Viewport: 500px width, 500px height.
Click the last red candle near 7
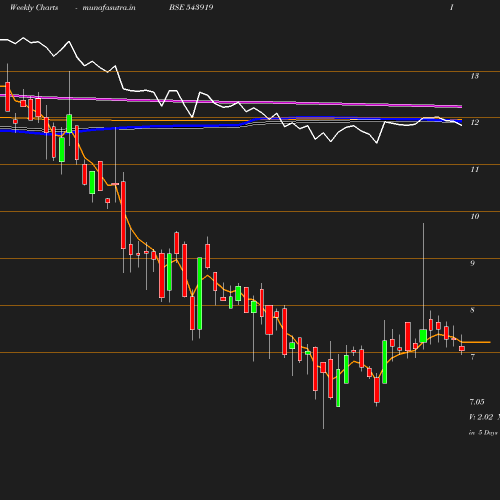[x=462, y=348]
